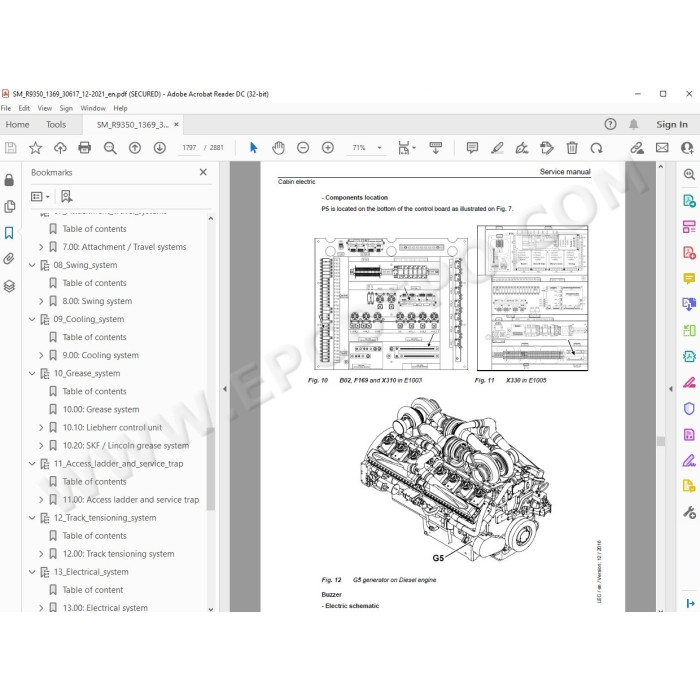
Task: Zoom out with minus button
Action: tap(303, 148)
